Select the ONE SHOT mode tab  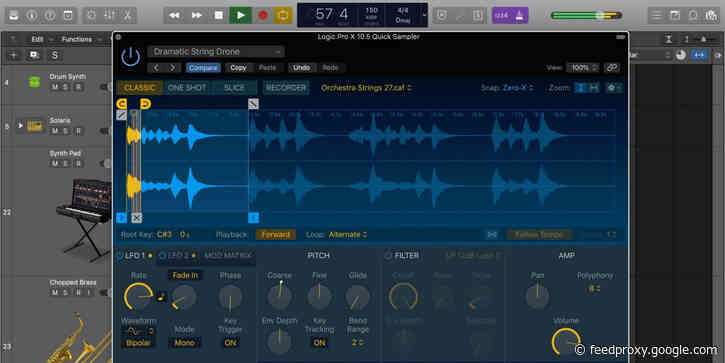coord(187,88)
